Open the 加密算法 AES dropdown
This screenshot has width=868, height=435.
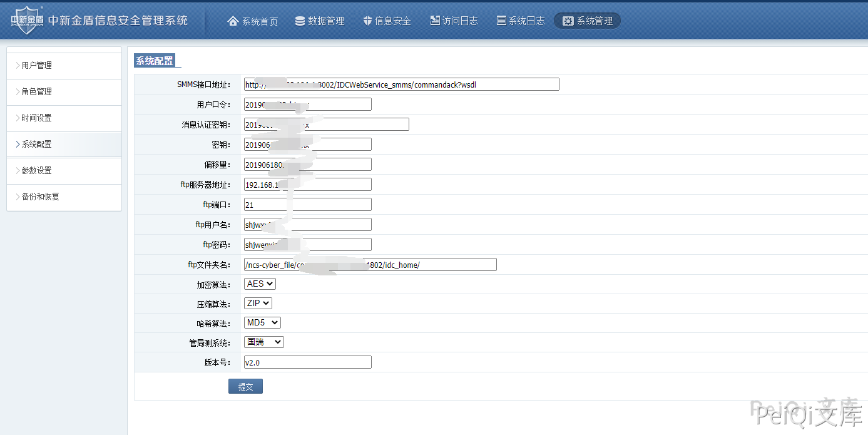click(x=260, y=284)
